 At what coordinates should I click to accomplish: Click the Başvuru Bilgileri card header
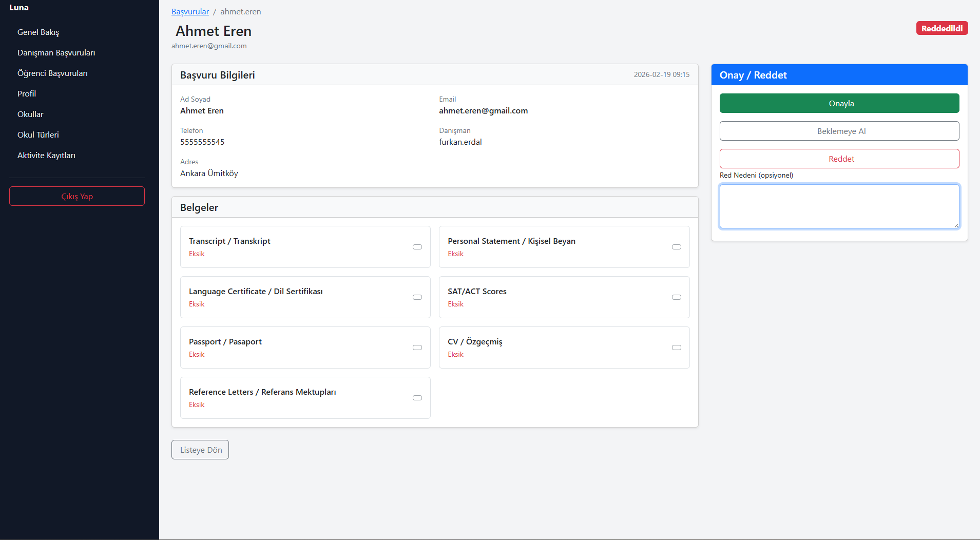(435, 75)
